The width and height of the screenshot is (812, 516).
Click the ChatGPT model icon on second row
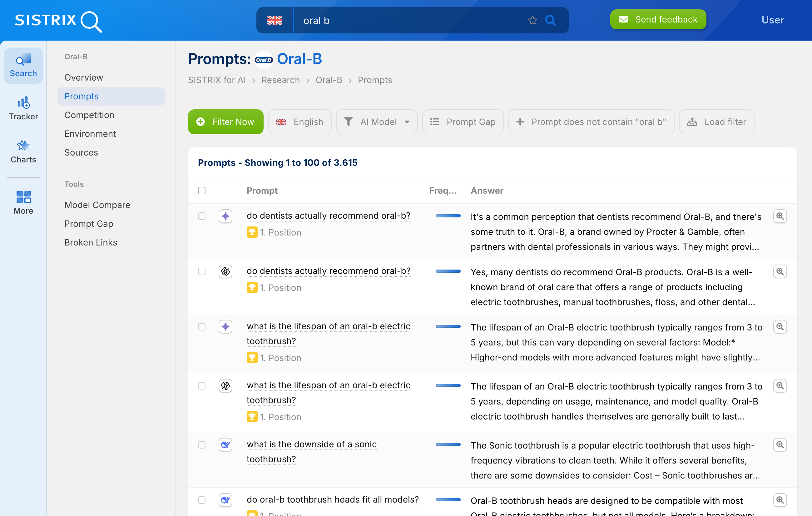pyautogui.click(x=225, y=271)
